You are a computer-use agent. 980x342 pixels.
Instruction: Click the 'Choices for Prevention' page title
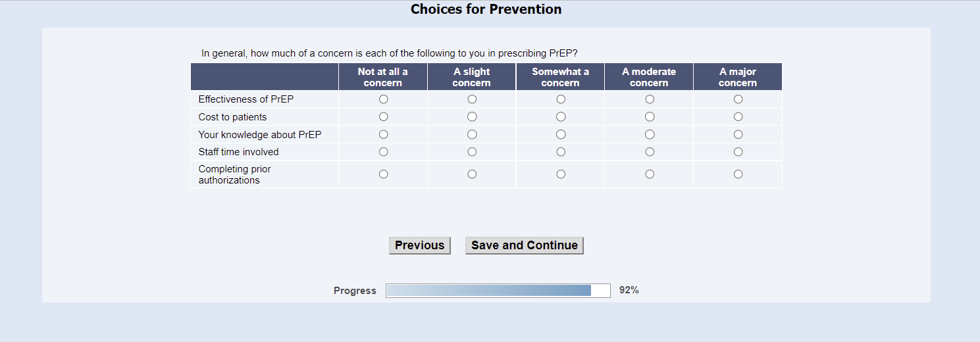pyautogui.click(x=486, y=9)
